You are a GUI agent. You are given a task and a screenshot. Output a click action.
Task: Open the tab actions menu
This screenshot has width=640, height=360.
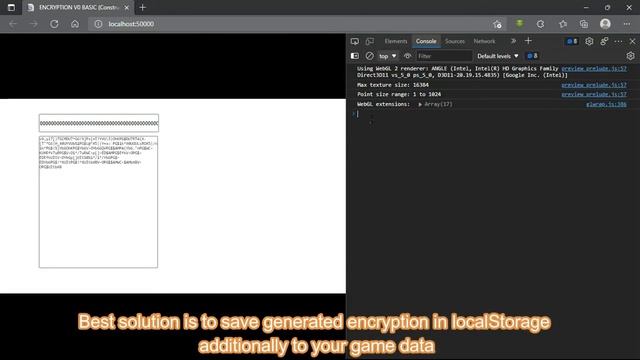[11, 7]
